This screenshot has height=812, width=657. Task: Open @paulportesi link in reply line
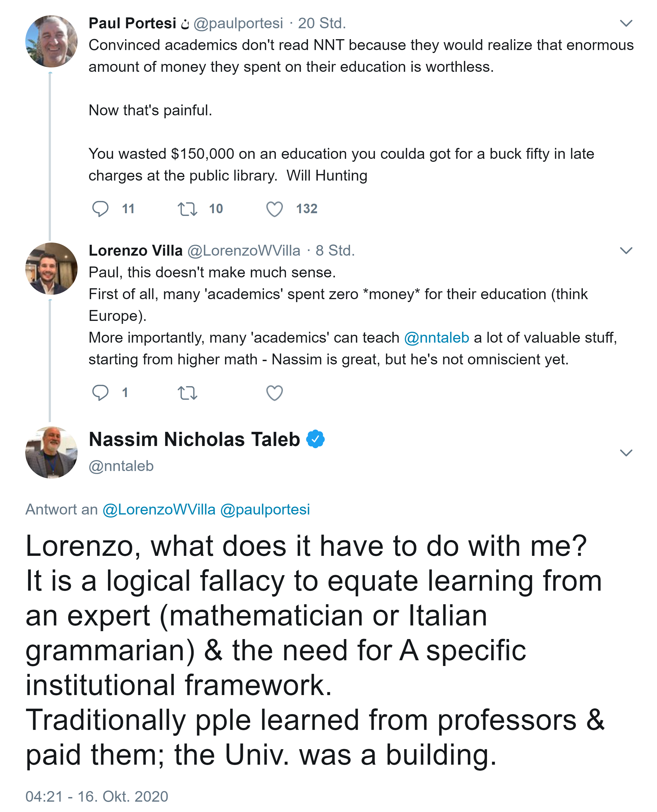[265, 509]
